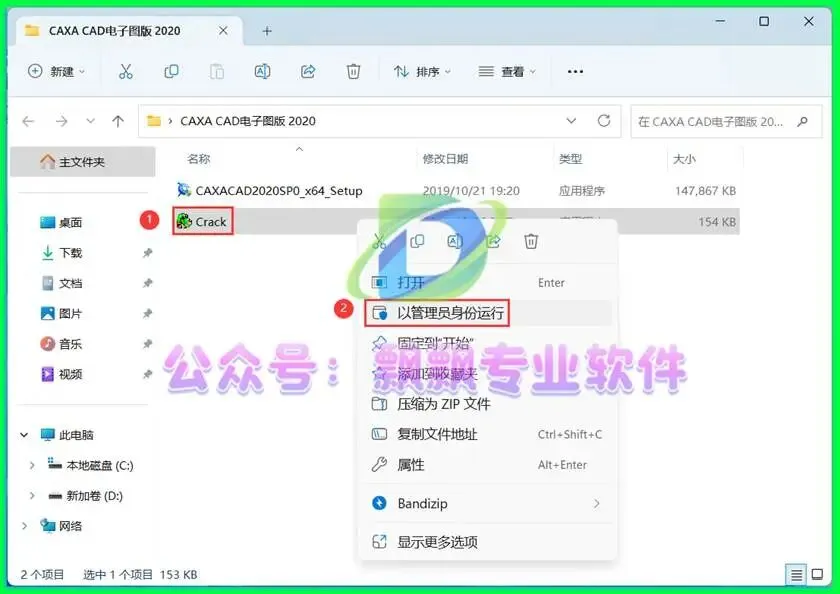The width and height of the screenshot is (840, 594).
Task: Open 音乐 in the sidebar
Action: [70, 344]
